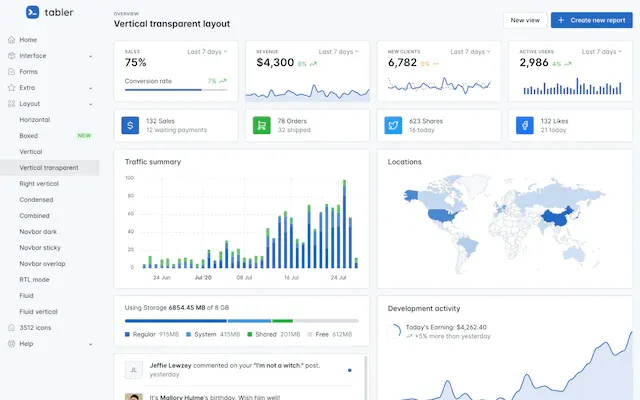
Task: Open Revenue card Last 7 days dropdown
Action: tap(339, 51)
